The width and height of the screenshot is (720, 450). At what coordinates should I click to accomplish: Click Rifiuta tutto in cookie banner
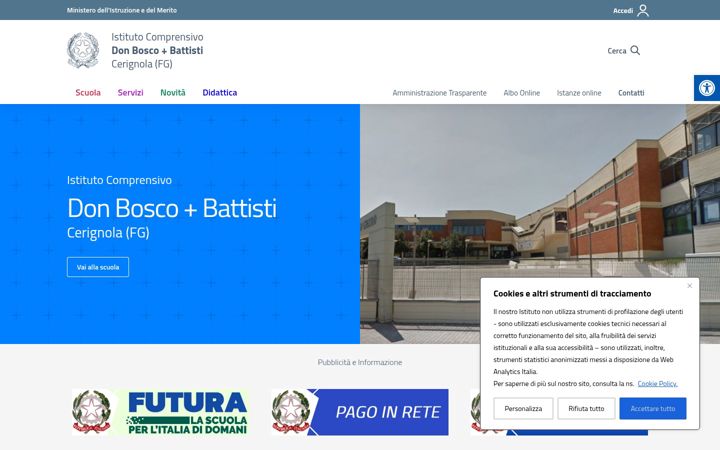[x=586, y=408]
